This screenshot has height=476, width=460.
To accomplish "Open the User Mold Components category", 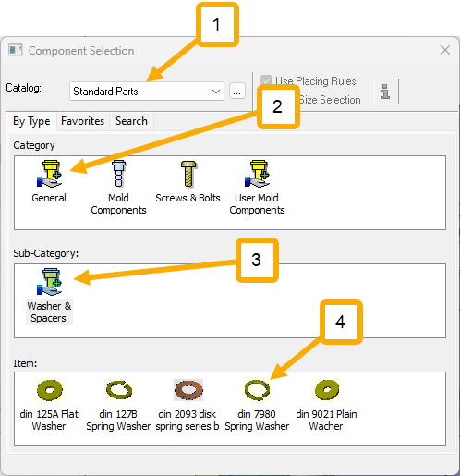I will [258, 174].
